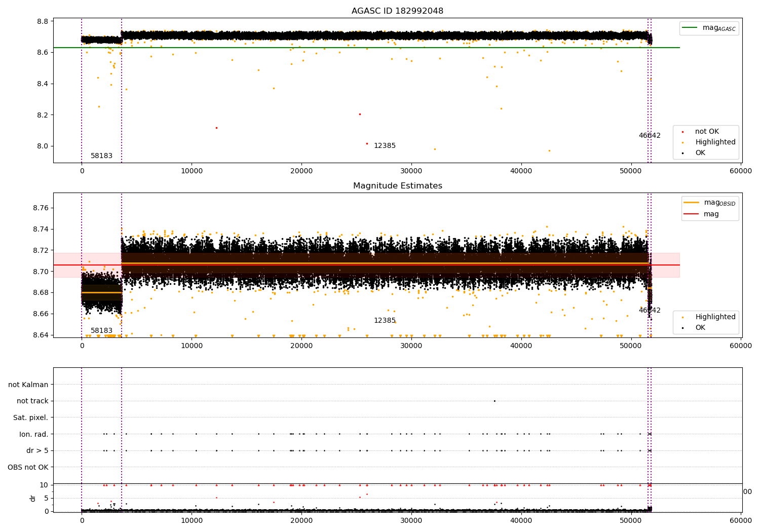The width and height of the screenshot is (760, 532).
Task: Click the red line sample beside 'mag' legend entry
Action: pyautogui.click(x=691, y=214)
